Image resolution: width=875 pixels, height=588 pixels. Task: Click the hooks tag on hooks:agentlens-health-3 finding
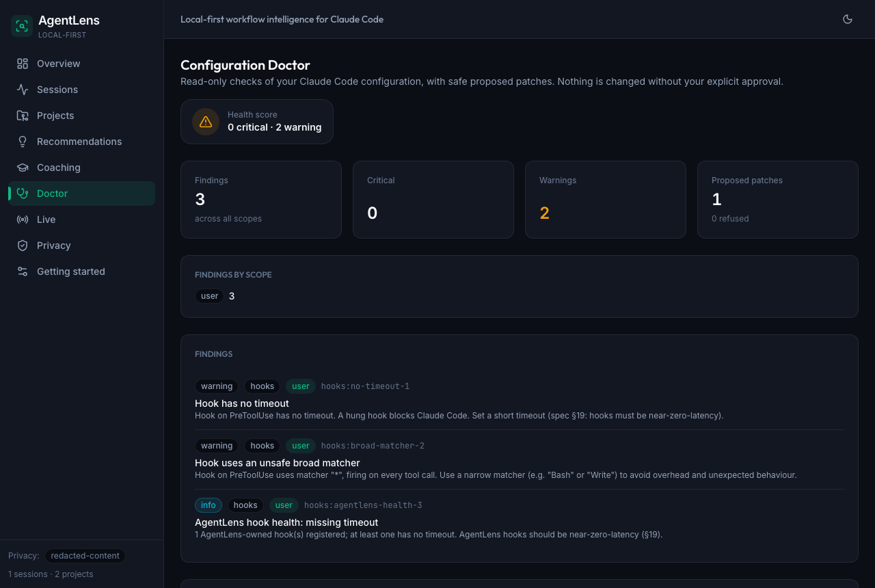245,505
